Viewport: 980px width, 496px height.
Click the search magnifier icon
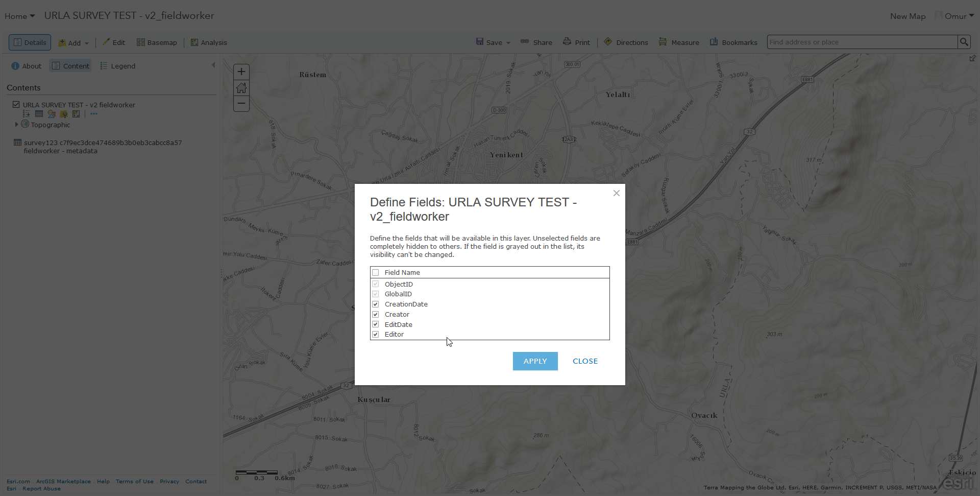(x=964, y=42)
